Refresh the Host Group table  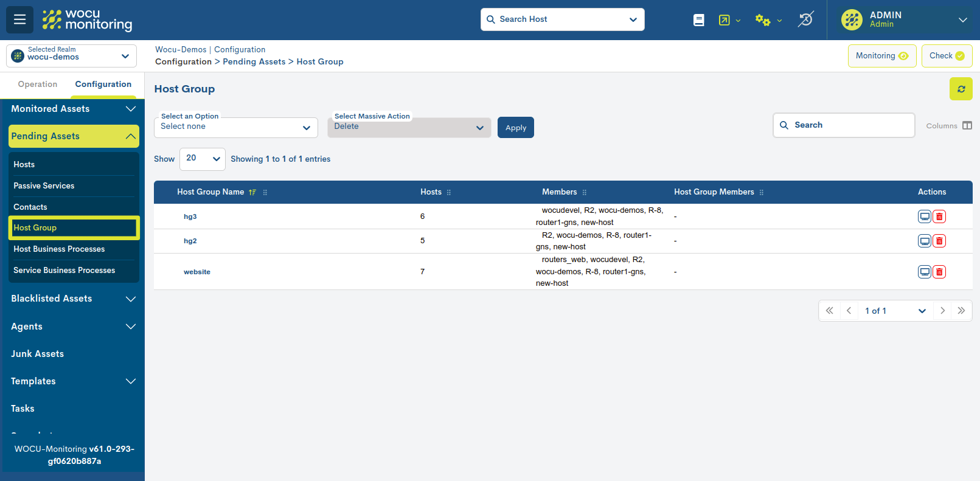tap(961, 89)
